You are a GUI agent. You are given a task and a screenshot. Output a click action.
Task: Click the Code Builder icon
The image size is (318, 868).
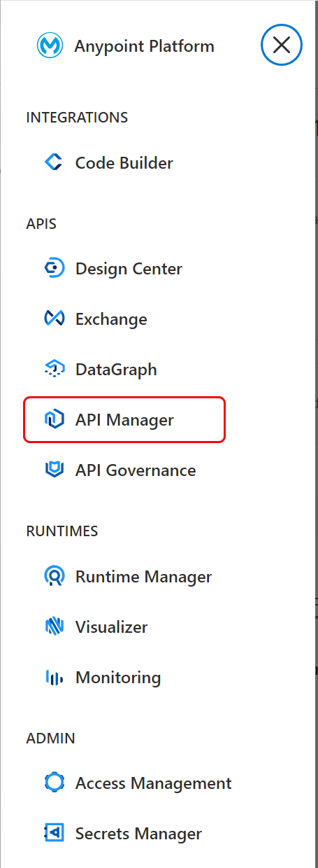point(54,163)
